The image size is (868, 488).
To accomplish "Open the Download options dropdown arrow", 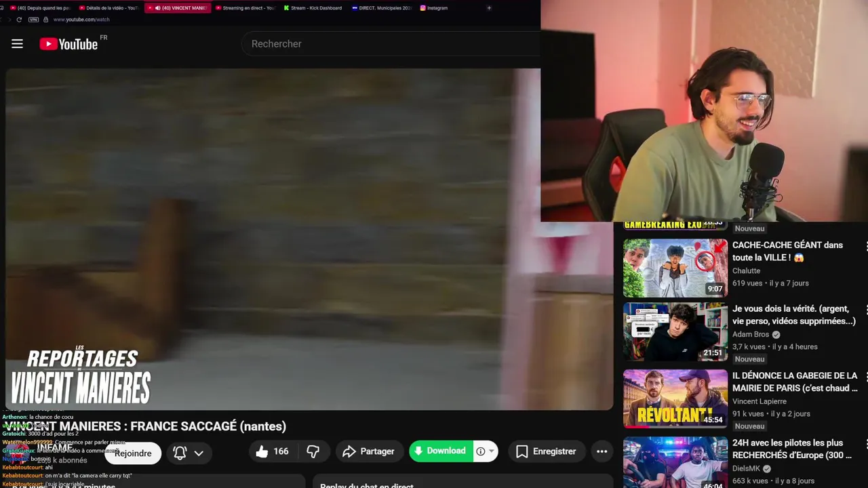I will tap(492, 451).
